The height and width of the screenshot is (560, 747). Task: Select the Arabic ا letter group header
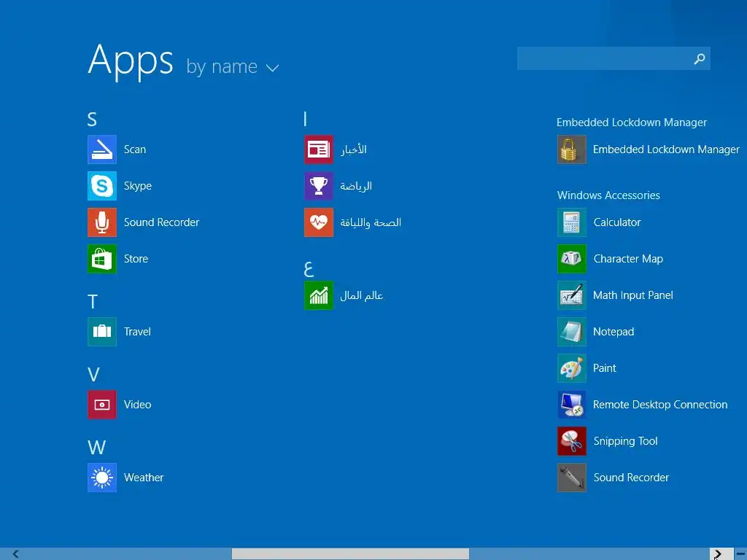pos(306,119)
